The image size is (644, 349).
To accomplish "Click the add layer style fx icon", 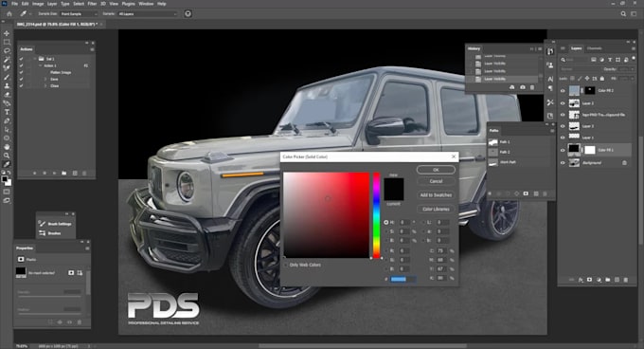I will pos(581,280).
